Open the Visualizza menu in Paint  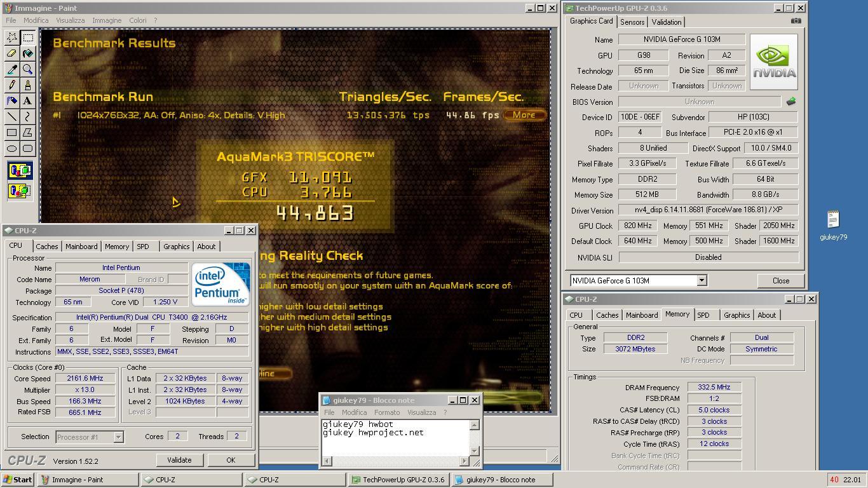(70, 20)
